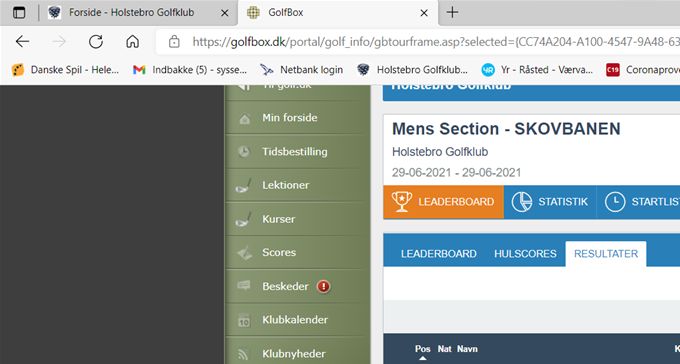Go to browser home page
The width and height of the screenshot is (680, 364).
pyautogui.click(x=133, y=42)
